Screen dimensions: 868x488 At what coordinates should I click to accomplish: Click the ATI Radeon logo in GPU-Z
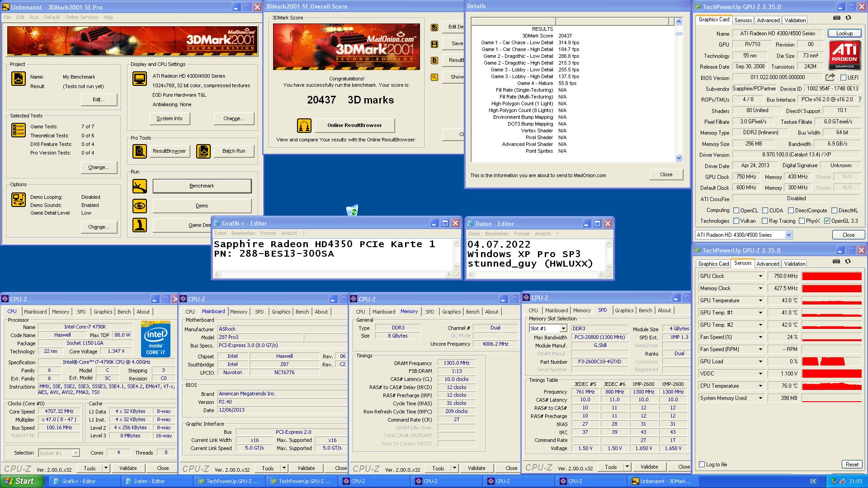tap(844, 56)
